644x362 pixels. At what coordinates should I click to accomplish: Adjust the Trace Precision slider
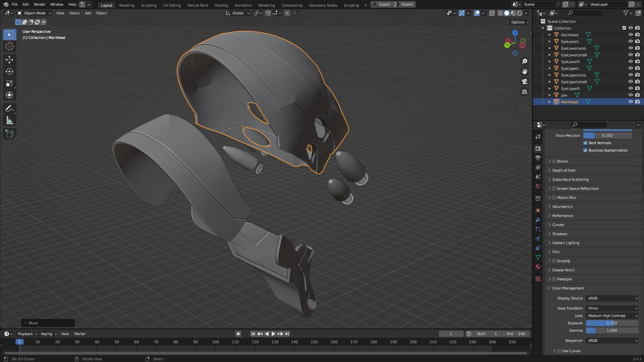click(607, 136)
